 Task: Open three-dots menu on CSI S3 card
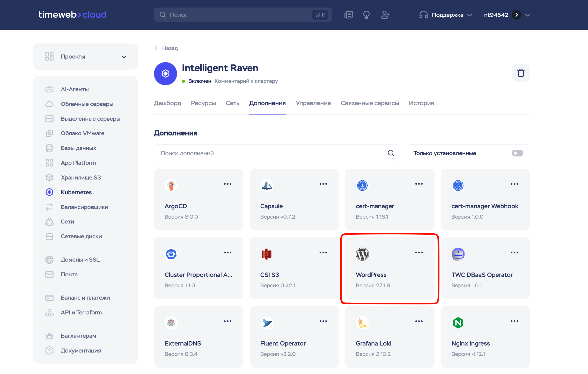(x=323, y=253)
